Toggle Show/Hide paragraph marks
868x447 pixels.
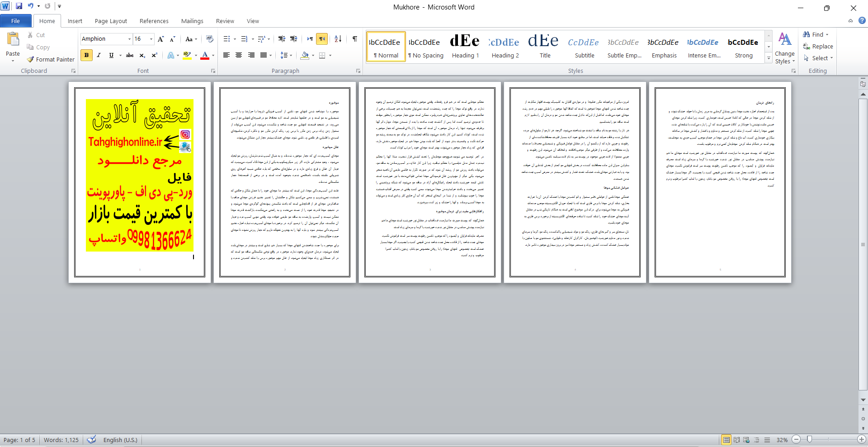(355, 39)
